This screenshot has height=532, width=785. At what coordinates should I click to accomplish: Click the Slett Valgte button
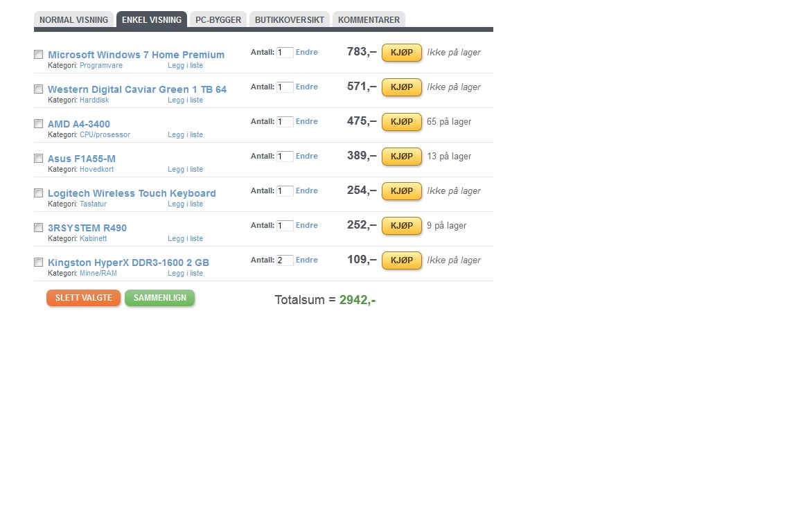point(83,298)
